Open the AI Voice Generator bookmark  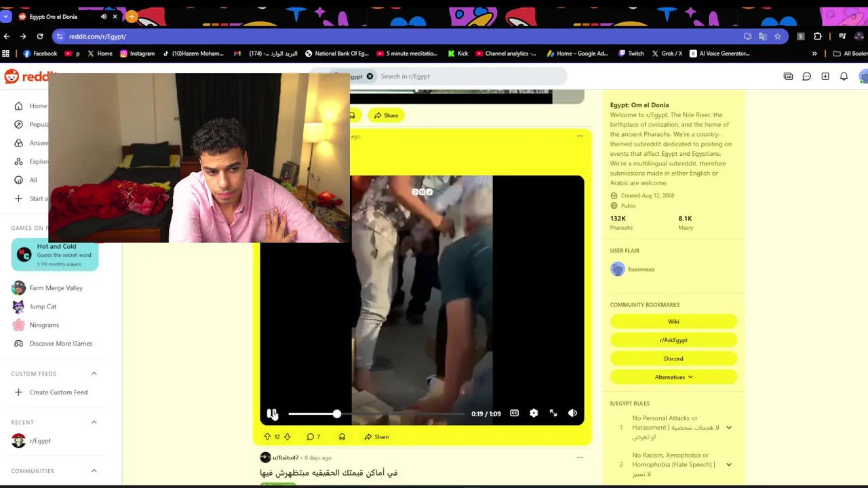pos(719,54)
